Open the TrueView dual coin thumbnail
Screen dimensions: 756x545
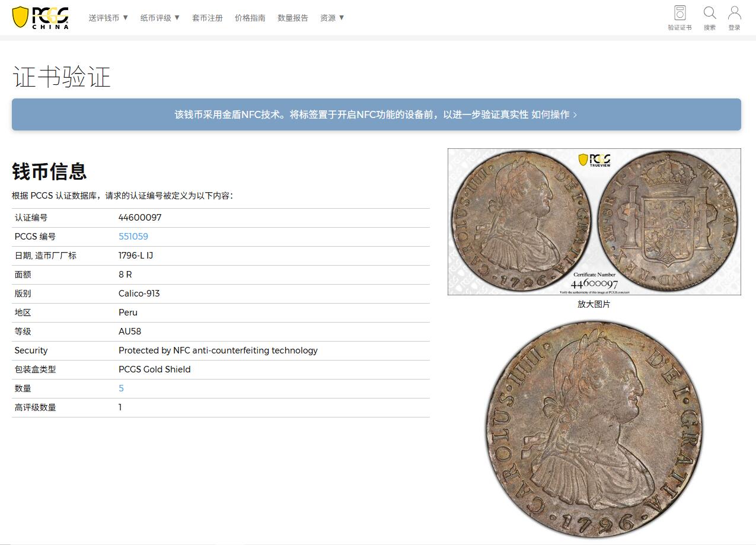coord(594,222)
